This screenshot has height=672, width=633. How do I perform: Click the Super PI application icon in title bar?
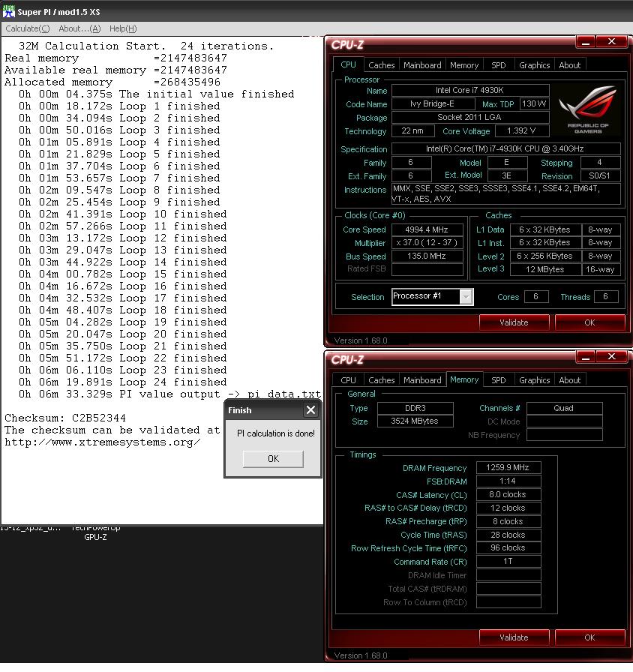coord(8,11)
